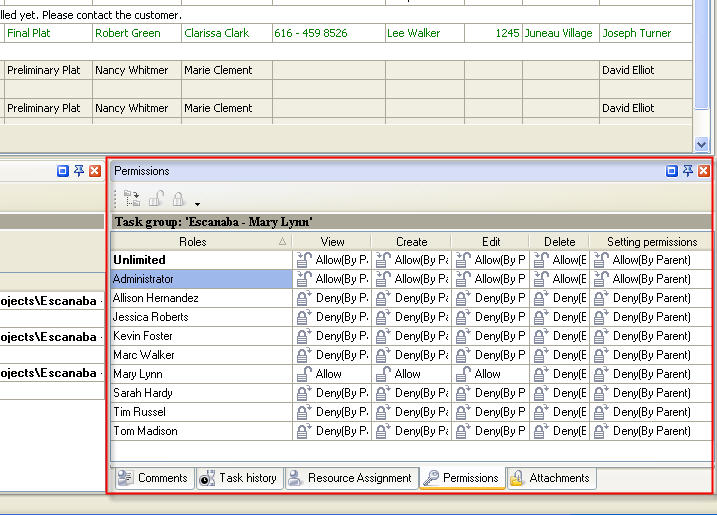Click the sort arrow in Roles column header

tap(282, 242)
